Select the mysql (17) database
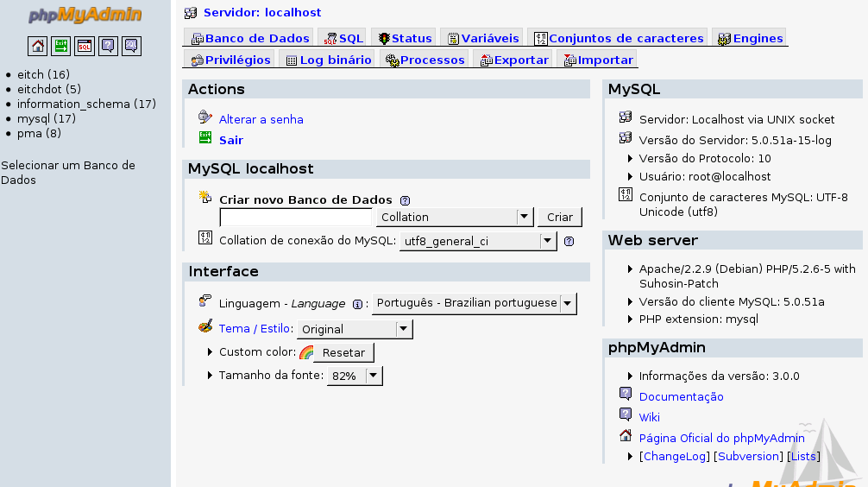Image resolution: width=868 pixels, height=487 pixels. [x=47, y=118]
